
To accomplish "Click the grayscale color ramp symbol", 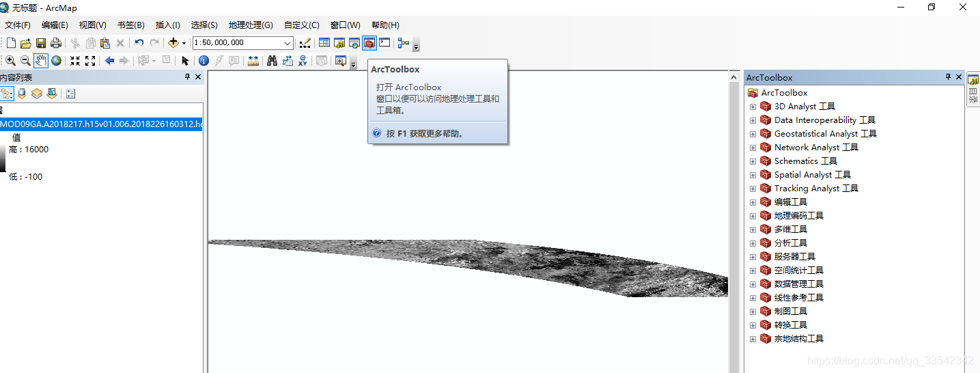I will click(x=2, y=158).
